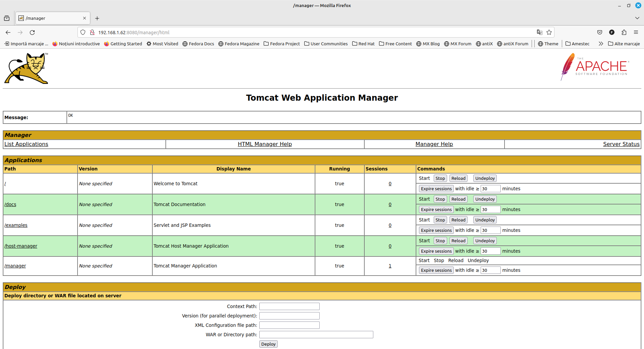The width and height of the screenshot is (644, 349).
Task: Undeploy the Tomcat Host Manager Application
Action: click(x=485, y=241)
